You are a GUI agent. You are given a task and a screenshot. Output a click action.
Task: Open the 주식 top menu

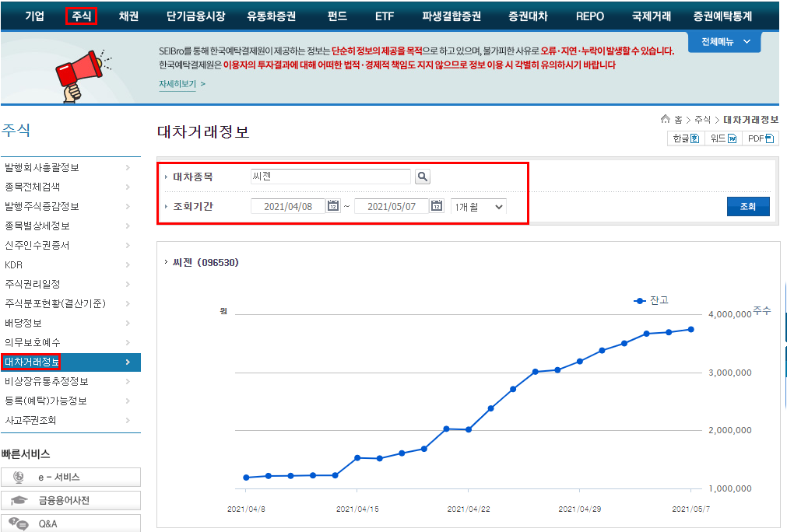(x=81, y=16)
